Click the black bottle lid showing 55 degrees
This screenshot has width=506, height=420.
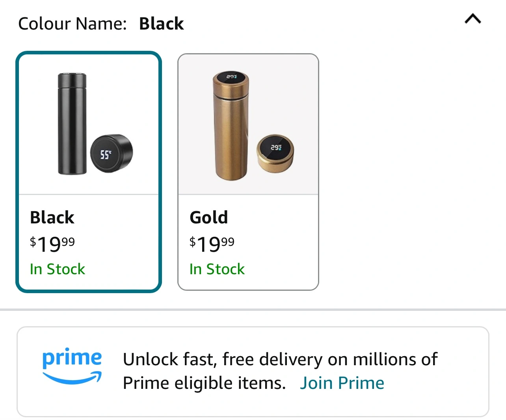(112, 153)
